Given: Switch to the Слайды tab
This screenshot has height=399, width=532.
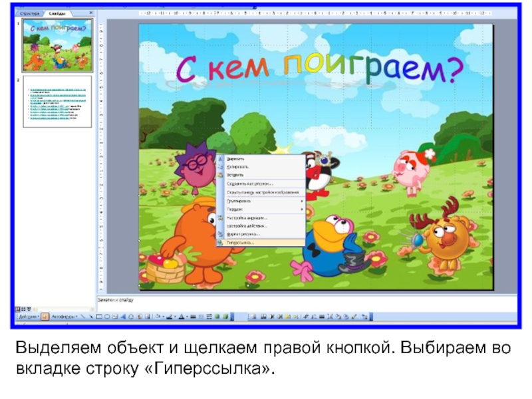Looking at the screenshot, I should [57, 13].
